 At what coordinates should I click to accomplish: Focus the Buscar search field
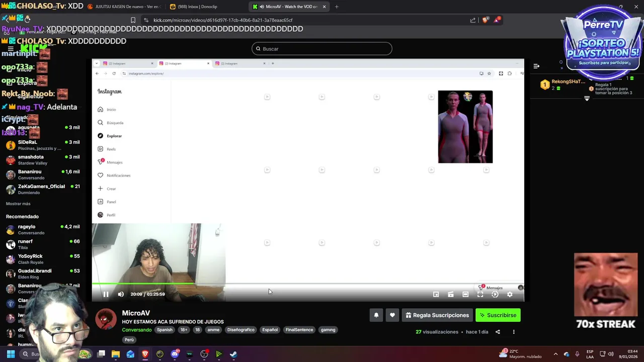tap(322, 49)
